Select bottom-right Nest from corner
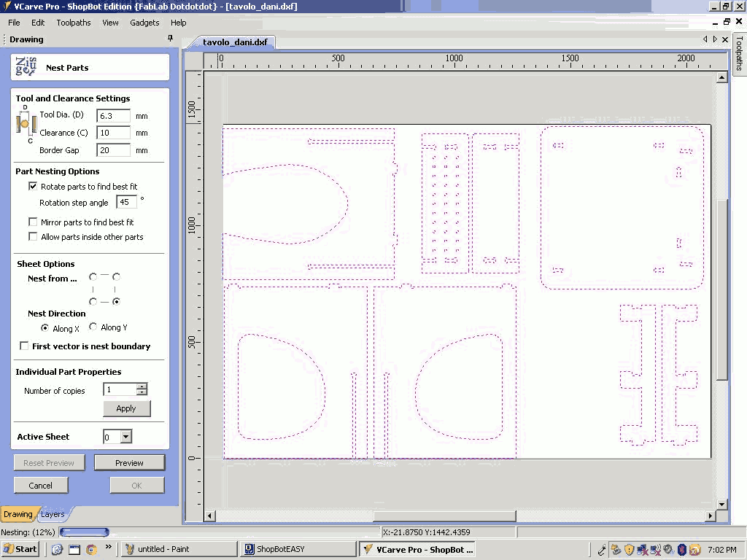 pyautogui.click(x=116, y=301)
